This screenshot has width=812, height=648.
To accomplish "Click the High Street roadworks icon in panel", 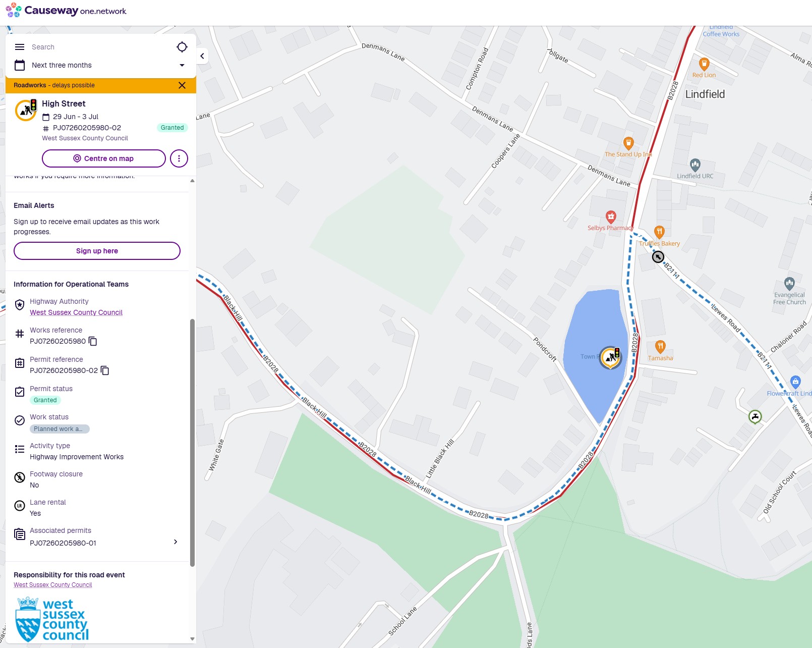I will 26,110.
